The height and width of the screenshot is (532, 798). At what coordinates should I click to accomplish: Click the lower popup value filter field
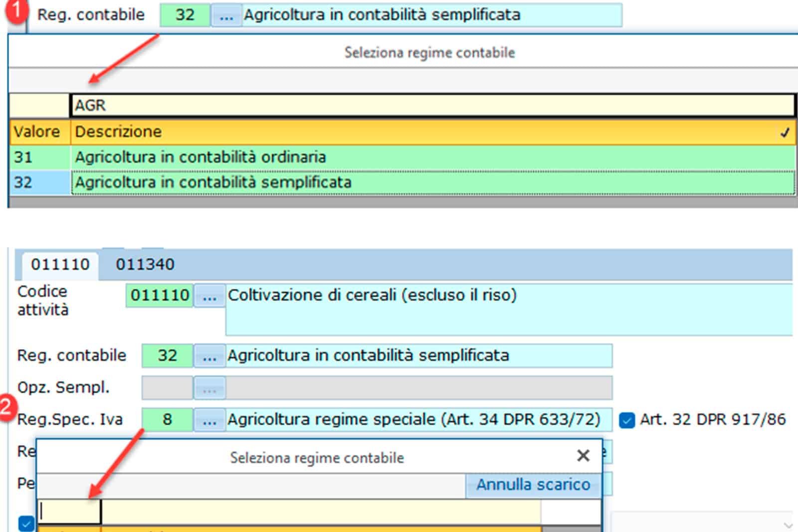coord(69,512)
